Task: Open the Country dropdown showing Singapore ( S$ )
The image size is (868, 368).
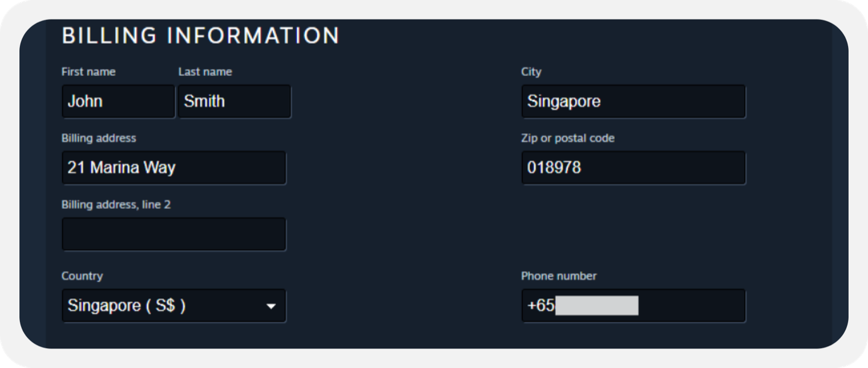Action: [x=174, y=305]
